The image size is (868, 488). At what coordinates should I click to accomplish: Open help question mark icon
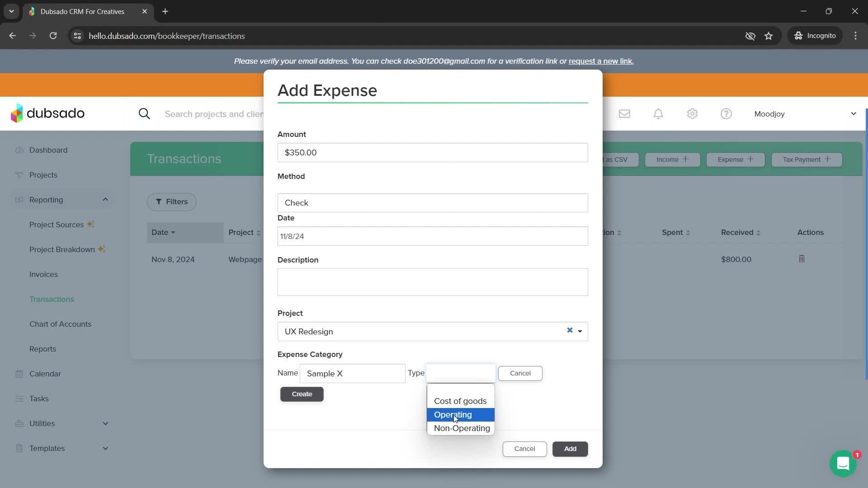(x=726, y=114)
